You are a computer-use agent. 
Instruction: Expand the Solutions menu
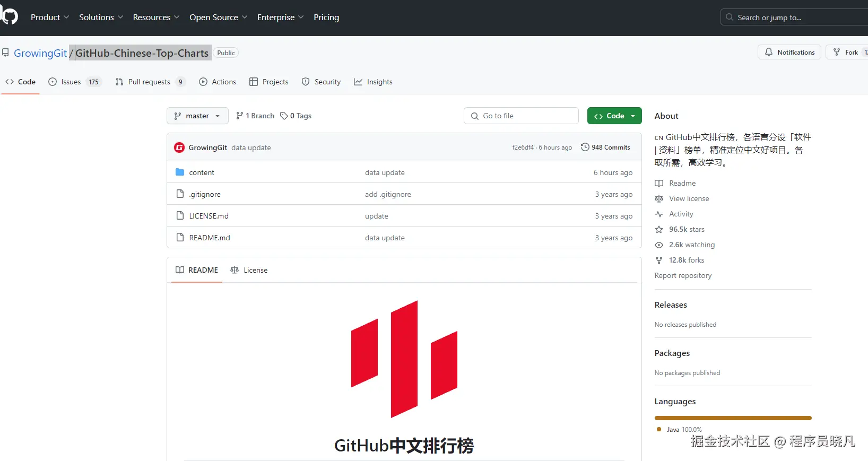101,17
